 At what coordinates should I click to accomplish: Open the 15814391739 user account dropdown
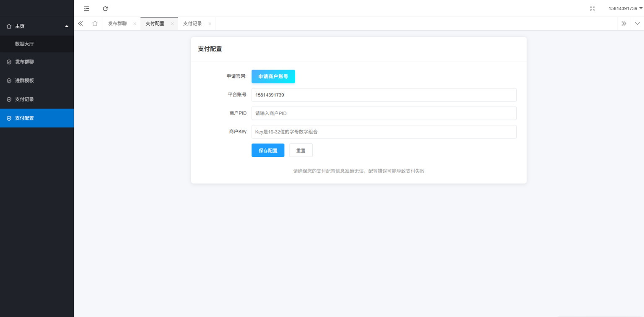625,8
